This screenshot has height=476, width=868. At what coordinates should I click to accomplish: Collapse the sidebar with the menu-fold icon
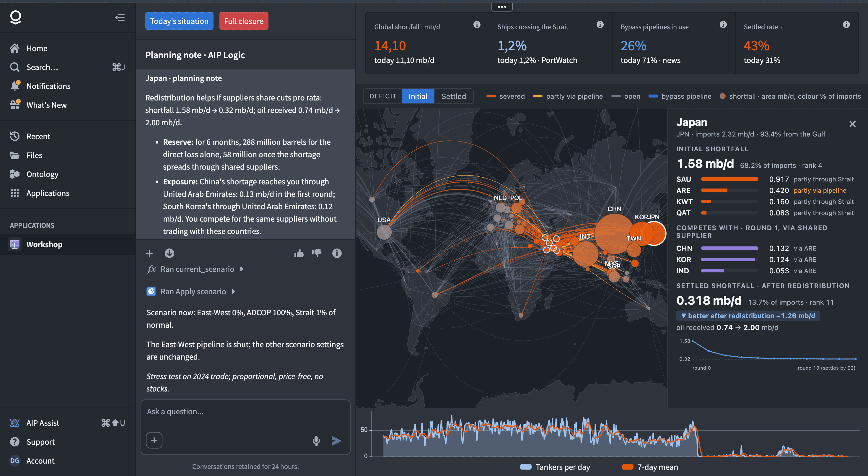120,17
